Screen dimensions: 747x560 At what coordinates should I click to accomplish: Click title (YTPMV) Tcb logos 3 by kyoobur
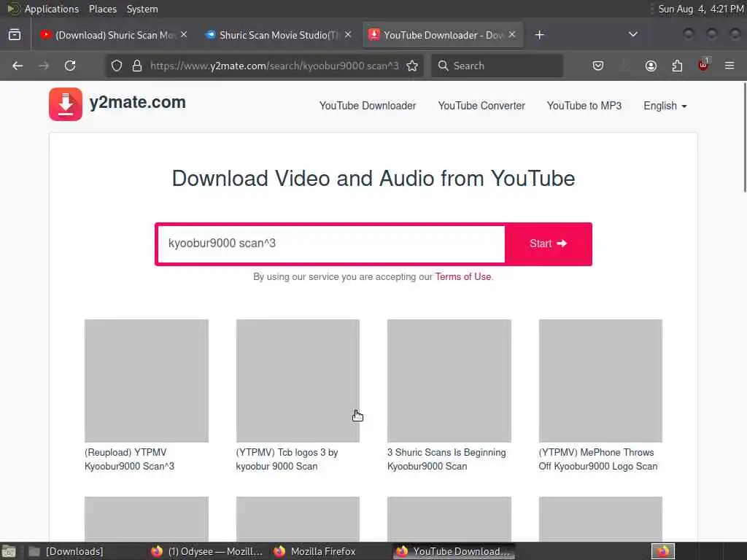[x=287, y=459]
